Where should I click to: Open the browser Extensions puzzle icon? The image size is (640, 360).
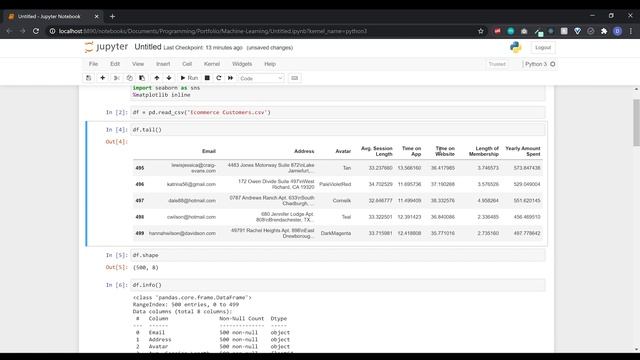click(x=604, y=31)
